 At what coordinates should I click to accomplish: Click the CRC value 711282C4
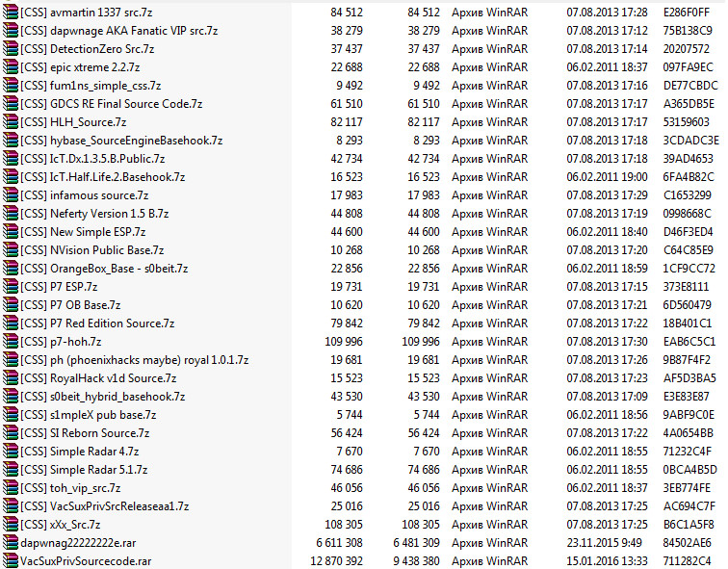point(687,561)
